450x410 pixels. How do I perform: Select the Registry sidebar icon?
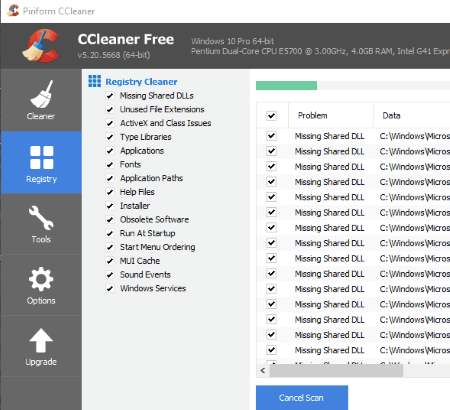tap(41, 157)
